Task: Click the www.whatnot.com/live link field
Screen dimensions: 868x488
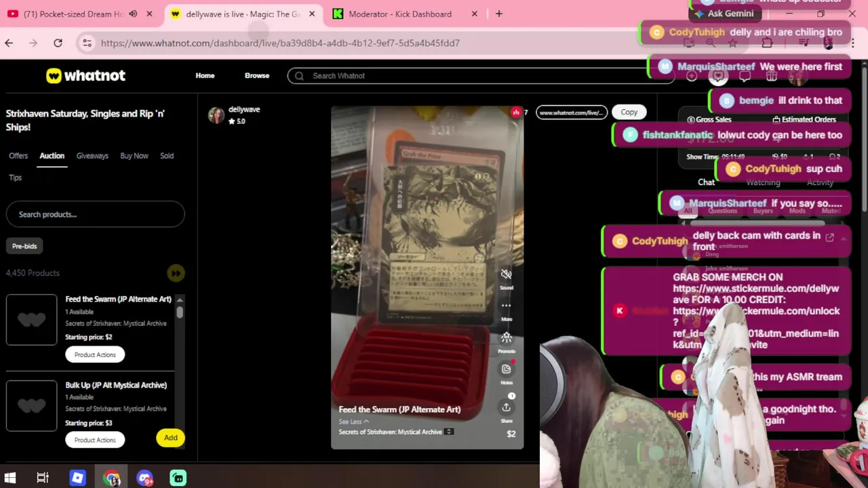Action: point(571,113)
